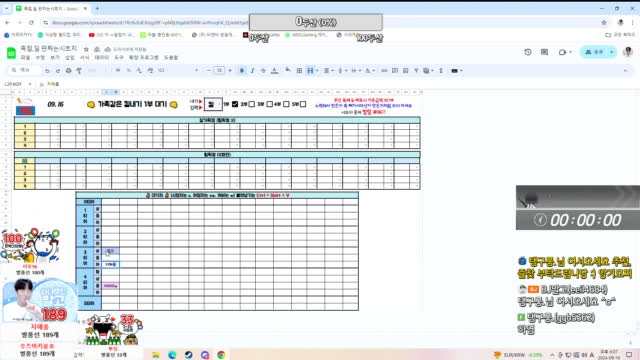This screenshot has width=640, height=360.
Task: Click the print icon in toolbar
Action: coord(69,71)
